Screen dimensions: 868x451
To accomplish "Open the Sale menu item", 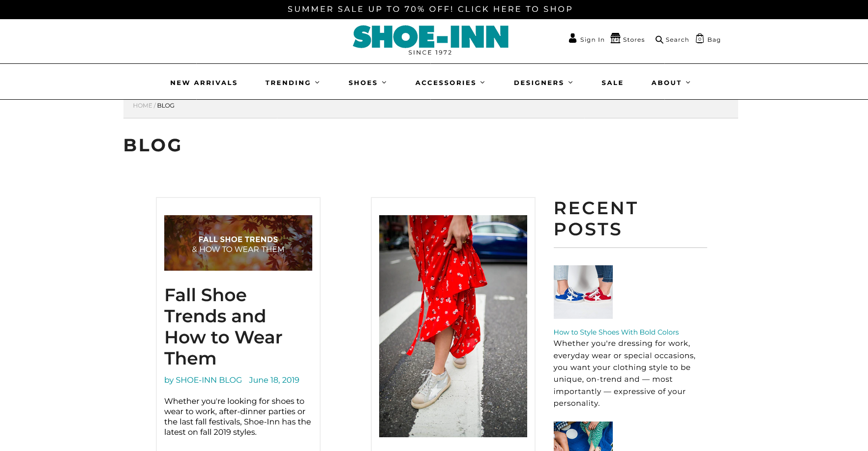I will [x=612, y=83].
